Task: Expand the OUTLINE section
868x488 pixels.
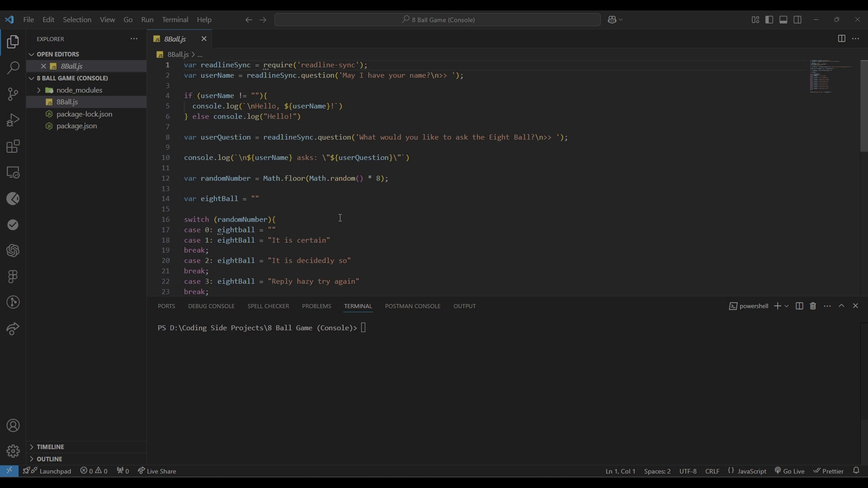Action: click(x=32, y=459)
